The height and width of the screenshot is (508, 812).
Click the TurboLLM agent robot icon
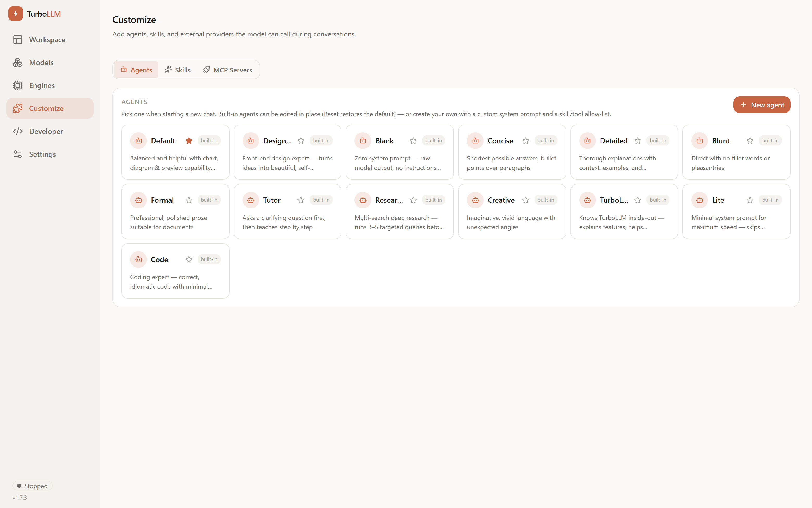tap(587, 200)
